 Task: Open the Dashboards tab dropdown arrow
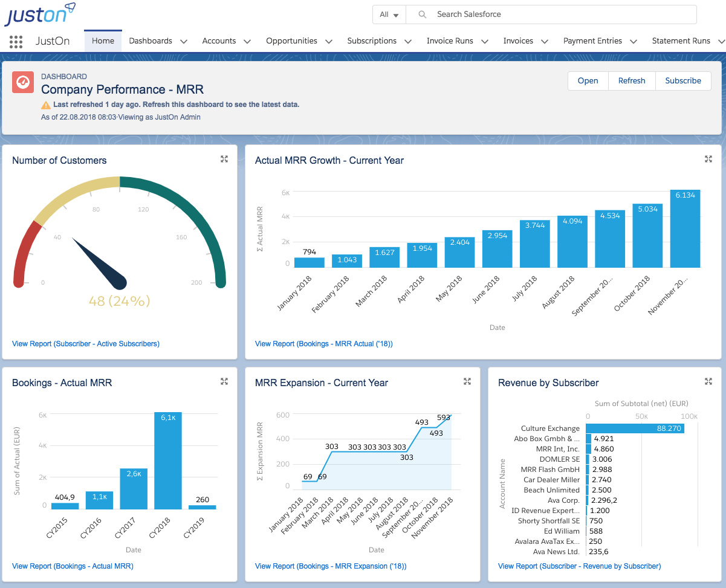pyautogui.click(x=184, y=42)
